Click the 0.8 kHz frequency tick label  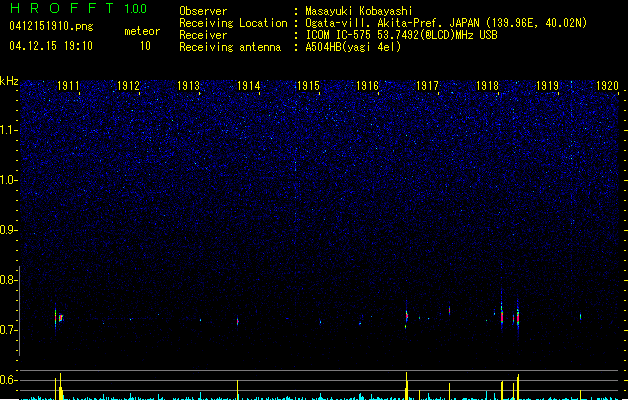pyautogui.click(x=9, y=280)
